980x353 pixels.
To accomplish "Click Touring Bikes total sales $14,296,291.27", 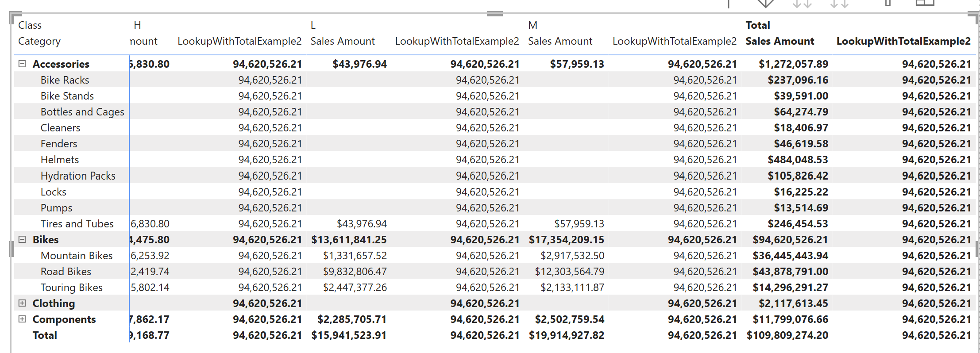I will click(790, 288).
